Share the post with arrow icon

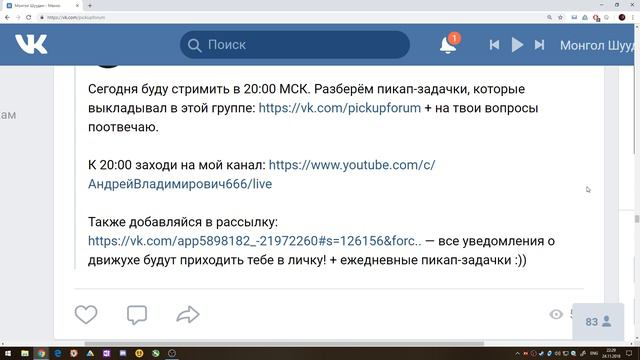click(x=188, y=314)
